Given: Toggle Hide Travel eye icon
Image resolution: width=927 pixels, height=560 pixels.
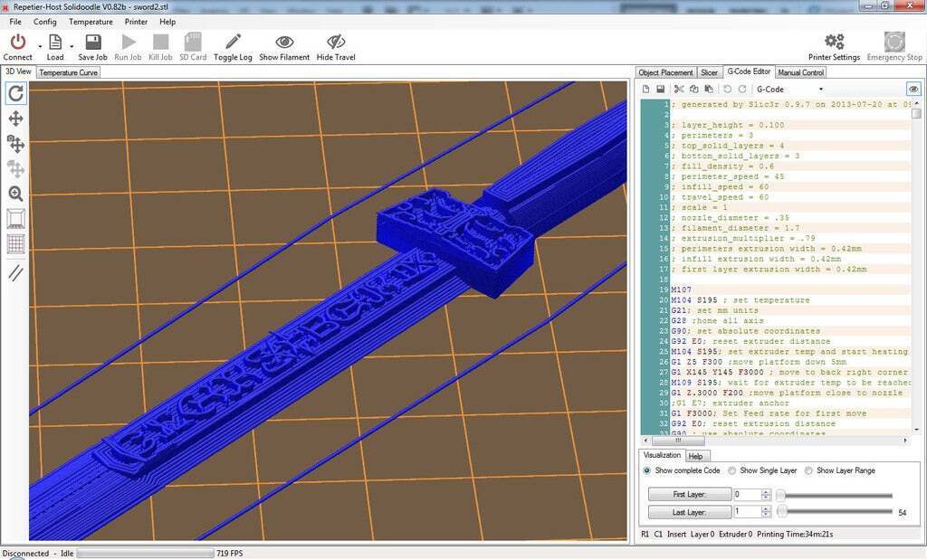Looking at the screenshot, I should point(336,42).
